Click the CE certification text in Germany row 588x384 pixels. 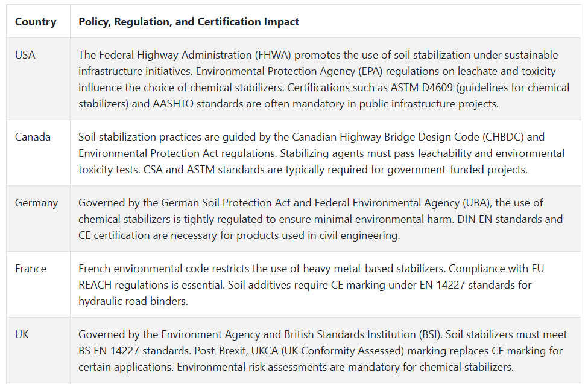coord(109,235)
